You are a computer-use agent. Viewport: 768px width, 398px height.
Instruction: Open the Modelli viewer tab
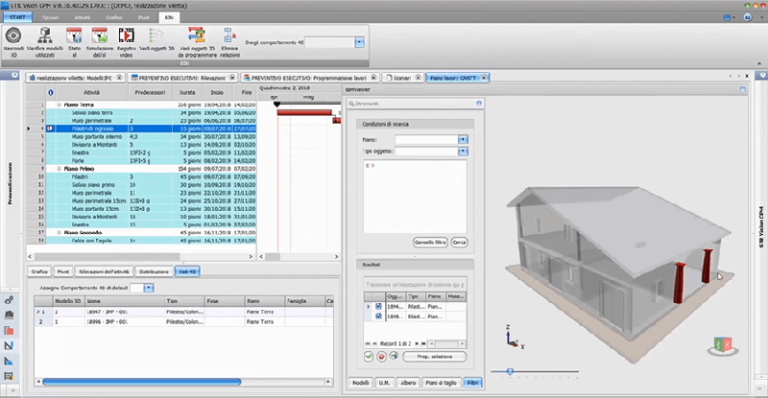(360, 383)
